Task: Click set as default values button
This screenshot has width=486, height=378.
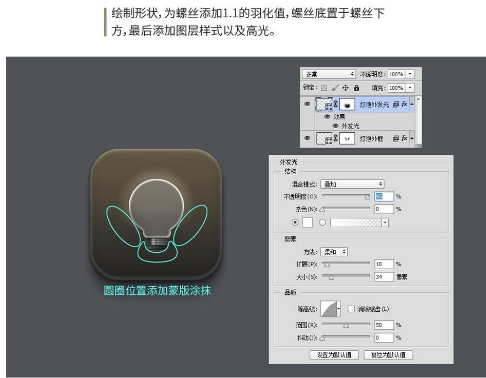Action: pos(334,355)
